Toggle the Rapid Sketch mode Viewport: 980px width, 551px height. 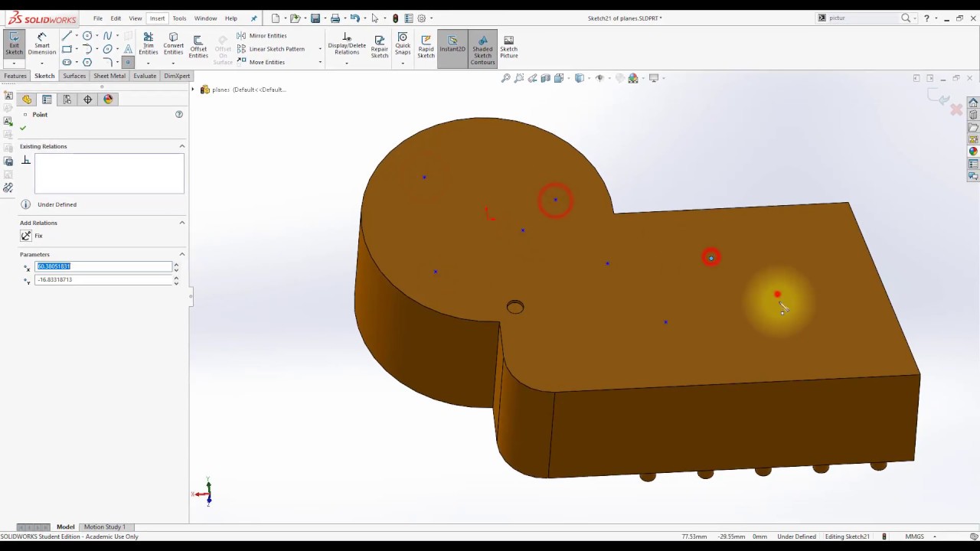point(426,47)
